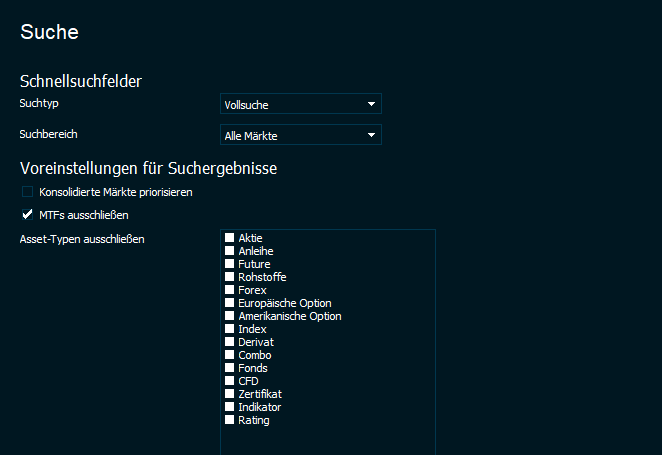The height and width of the screenshot is (455, 662).
Task: Exclude CFD from search results
Action: pyautogui.click(x=230, y=381)
